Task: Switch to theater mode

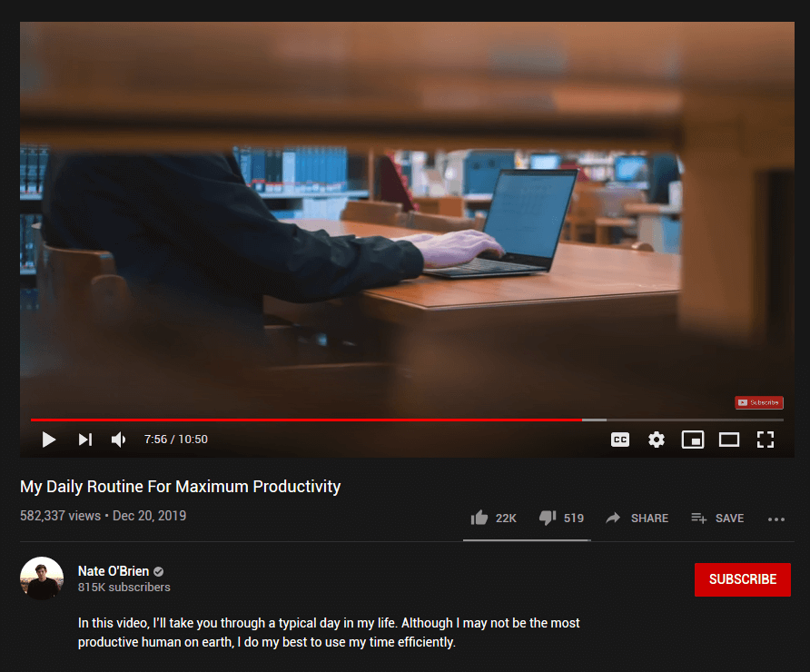Action: [729, 440]
